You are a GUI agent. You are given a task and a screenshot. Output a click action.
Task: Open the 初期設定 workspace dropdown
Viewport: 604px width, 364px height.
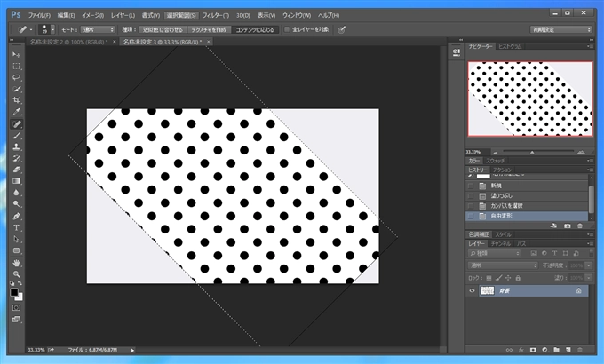[x=560, y=29]
